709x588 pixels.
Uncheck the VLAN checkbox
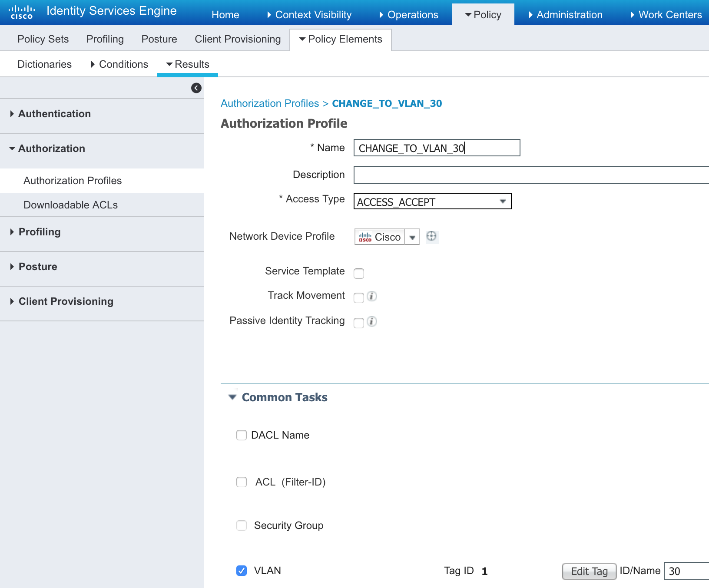(242, 571)
